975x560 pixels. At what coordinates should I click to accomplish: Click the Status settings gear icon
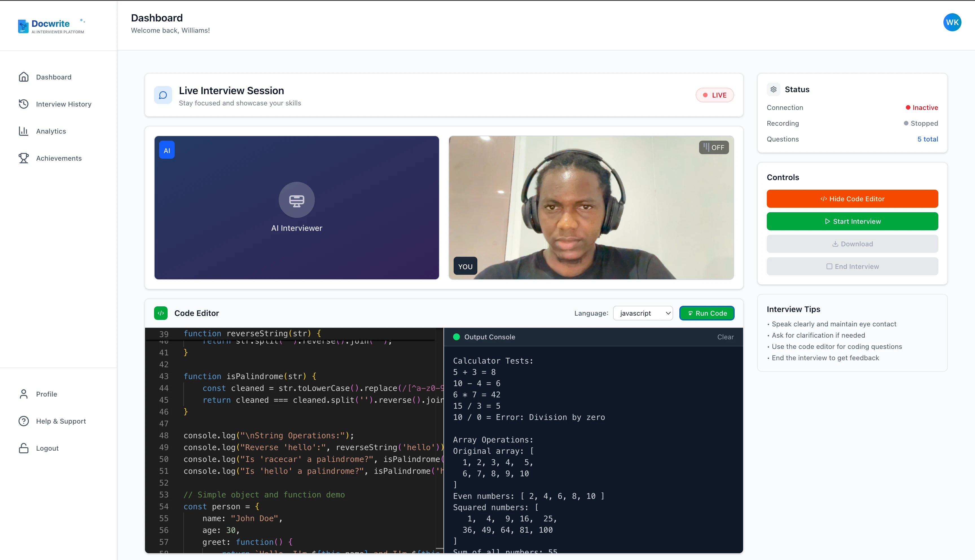click(773, 89)
